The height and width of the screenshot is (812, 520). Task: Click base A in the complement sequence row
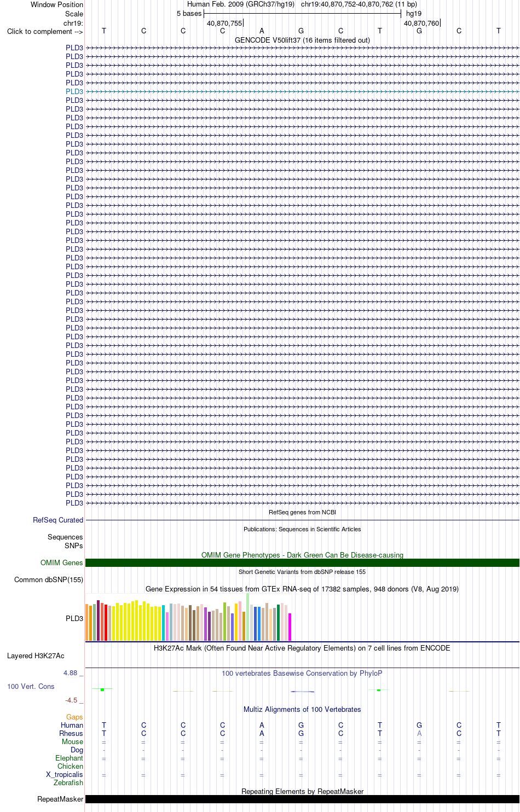(x=262, y=31)
